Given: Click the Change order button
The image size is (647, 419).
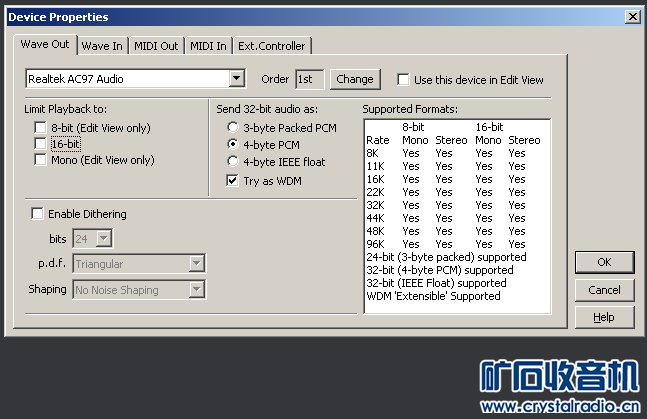Looking at the screenshot, I should tap(355, 79).
